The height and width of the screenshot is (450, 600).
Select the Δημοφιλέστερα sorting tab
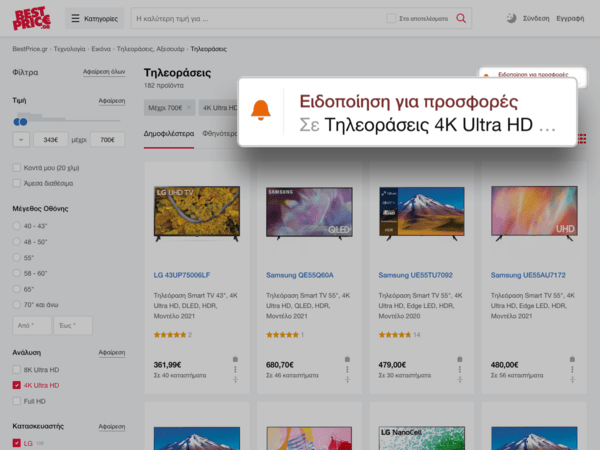click(168, 132)
